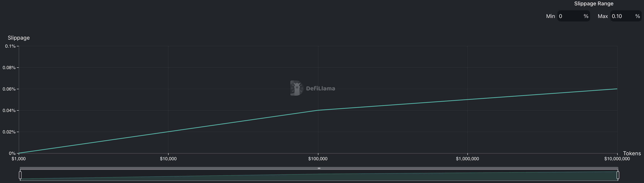Click the Slippage axis title
The height and width of the screenshot is (183, 644).
[x=19, y=38]
